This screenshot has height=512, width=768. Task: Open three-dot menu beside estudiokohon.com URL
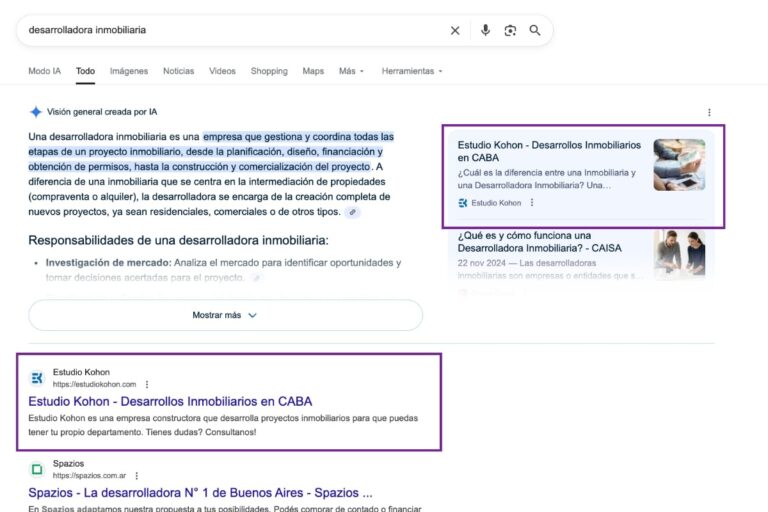[x=147, y=384]
